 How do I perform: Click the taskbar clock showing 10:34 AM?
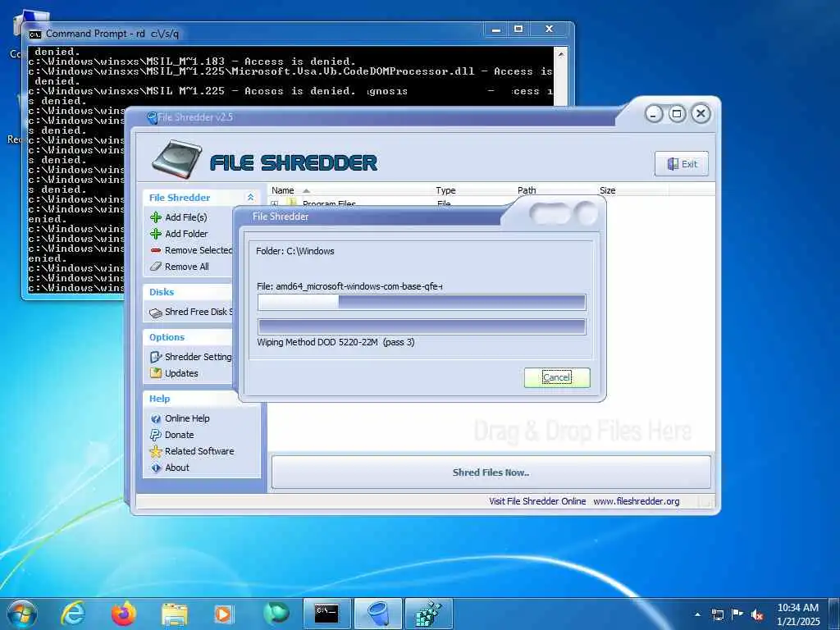coord(797,614)
